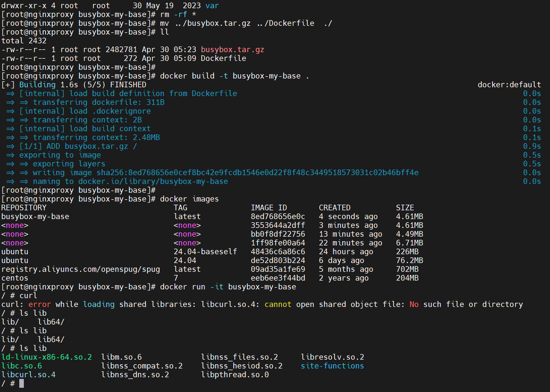Click the green libc.so.6 file name
The width and height of the screenshot is (550, 392).
coord(22,366)
